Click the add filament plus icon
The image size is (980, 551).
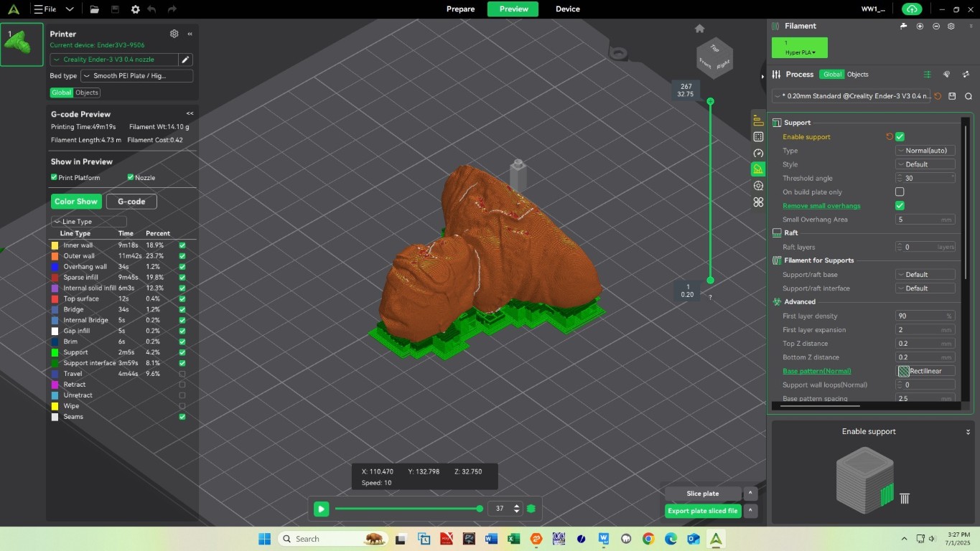(x=920, y=27)
